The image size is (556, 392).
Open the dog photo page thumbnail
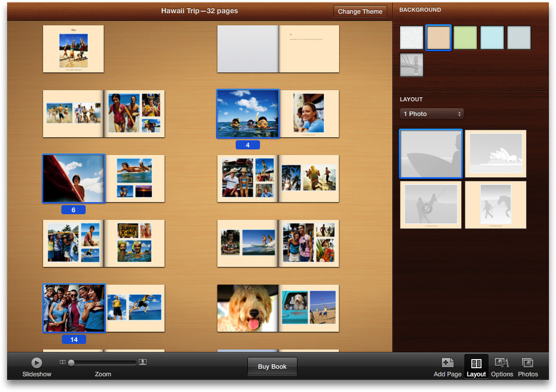point(247,308)
